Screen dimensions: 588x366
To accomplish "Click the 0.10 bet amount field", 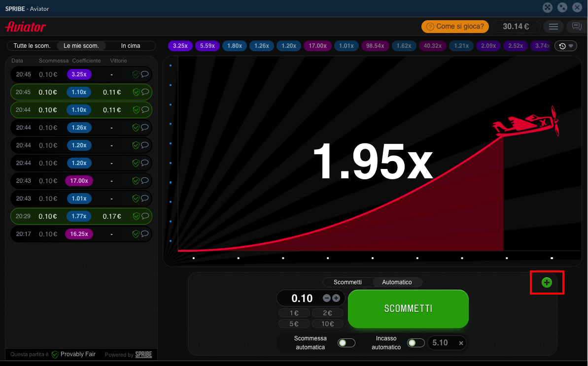I will (x=302, y=298).
